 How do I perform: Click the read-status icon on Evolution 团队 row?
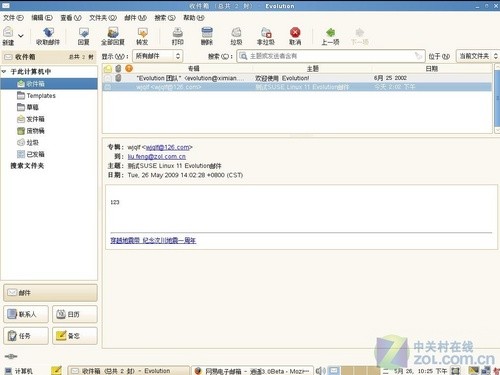coord(108,78)
